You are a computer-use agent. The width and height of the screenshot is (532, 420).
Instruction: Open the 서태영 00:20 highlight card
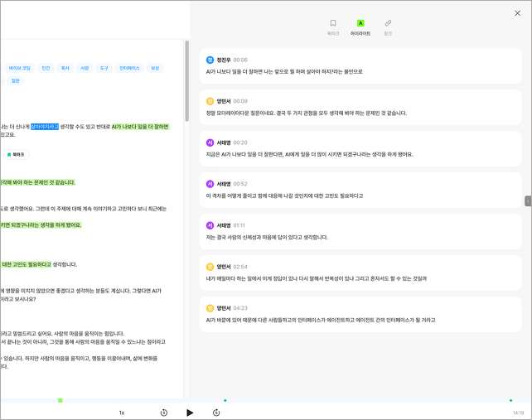360,148
